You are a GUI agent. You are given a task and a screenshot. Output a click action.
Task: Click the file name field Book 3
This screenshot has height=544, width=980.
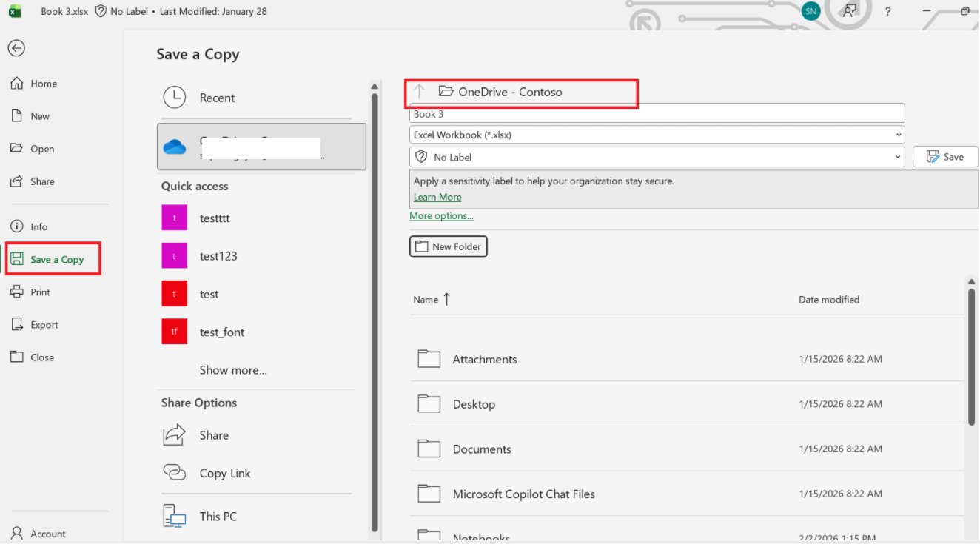click(657, 114)
